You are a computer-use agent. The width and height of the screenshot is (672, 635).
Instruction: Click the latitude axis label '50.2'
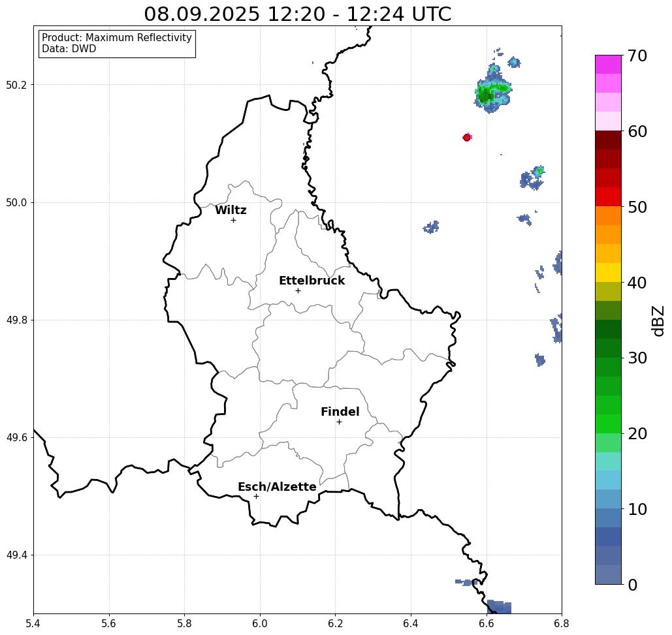(16, 85)
